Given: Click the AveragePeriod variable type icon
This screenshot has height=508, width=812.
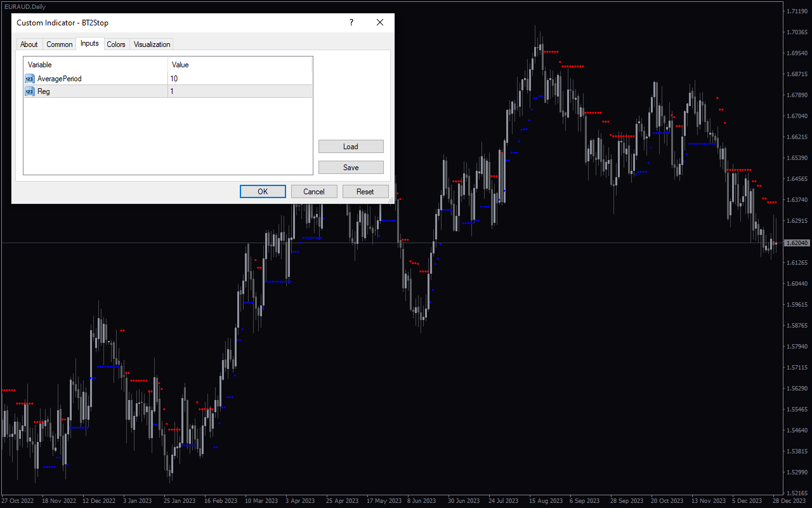Looking at the screenshot, I should click(30, 79).
